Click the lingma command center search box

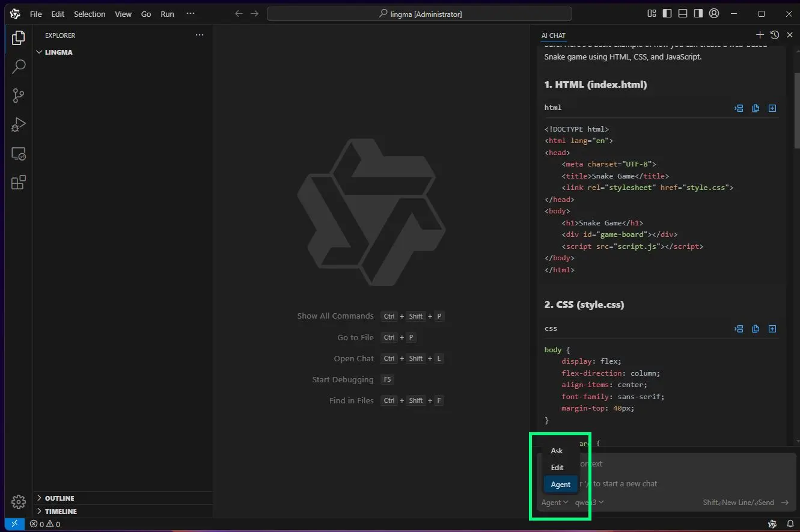pos(420,14)
